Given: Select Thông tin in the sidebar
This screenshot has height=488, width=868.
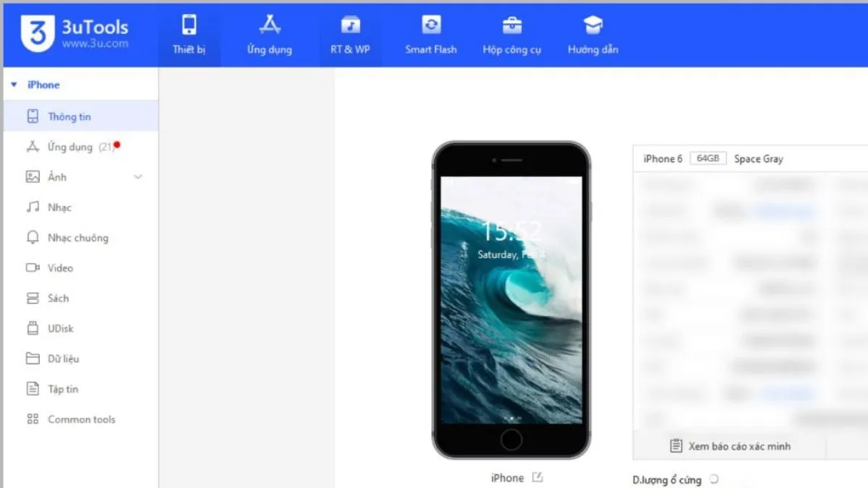Looking at the screenshot, I should point(69,116).
